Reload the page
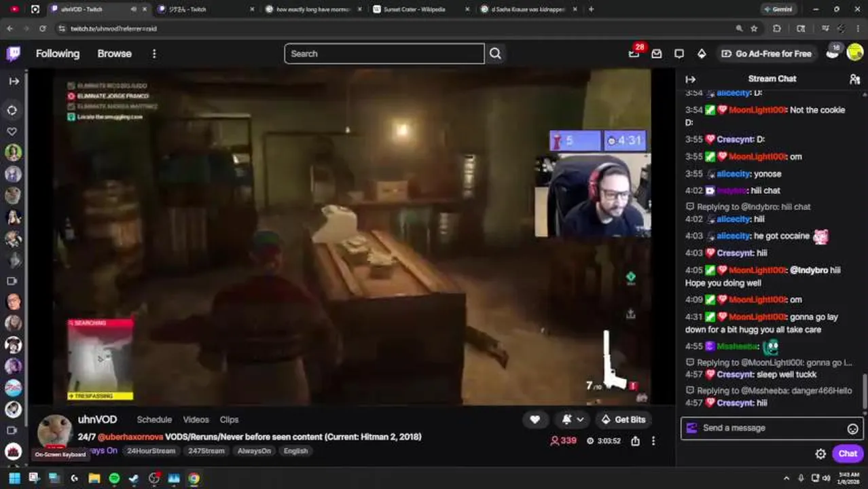 coord(42,29)
